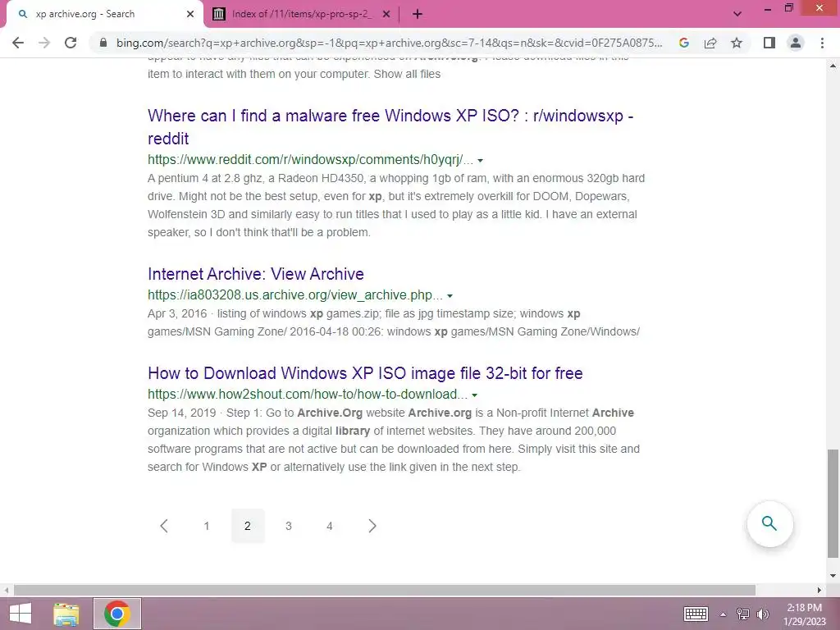This screenshot has width=840, height=630.
Task: Open the touch keyboard from tray
Action: pyautogui.click(x=696, y=614)
